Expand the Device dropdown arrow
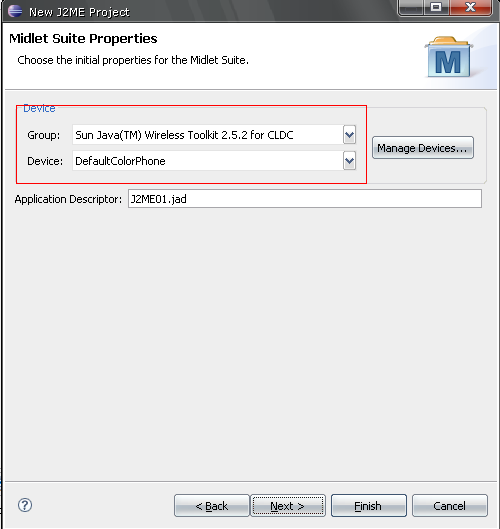The image size is (500, 529). tap(350, 161)
